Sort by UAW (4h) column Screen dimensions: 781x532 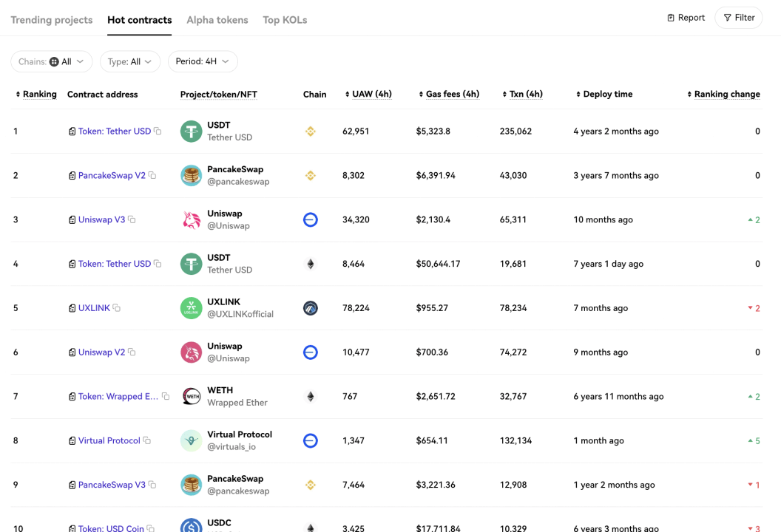368,94
